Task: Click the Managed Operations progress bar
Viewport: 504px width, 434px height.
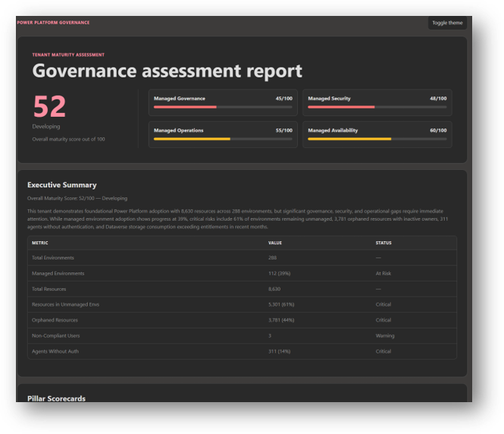Action: coord(223,139)
